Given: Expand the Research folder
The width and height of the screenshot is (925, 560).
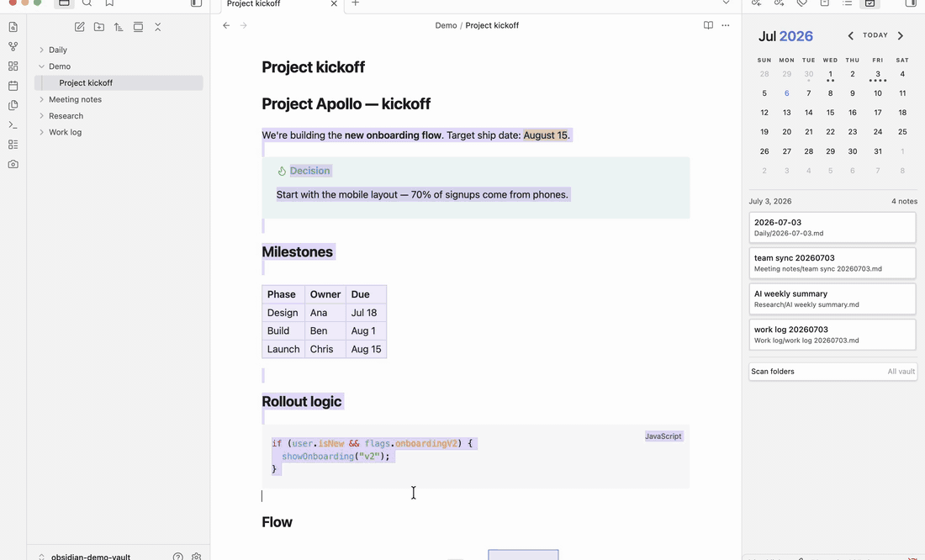Looking at the screenshot, I should point(41,116).
